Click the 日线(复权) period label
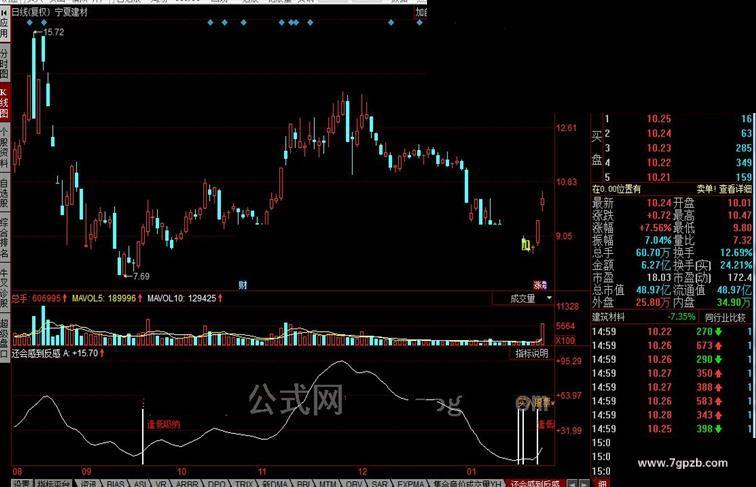The height and width of the screenshot is (487, 756). point(31,12)
